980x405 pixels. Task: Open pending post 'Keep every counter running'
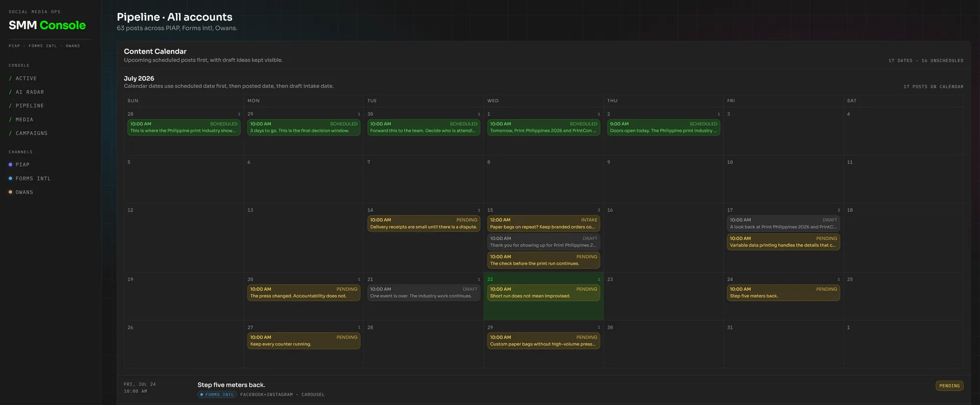point(304,341)
